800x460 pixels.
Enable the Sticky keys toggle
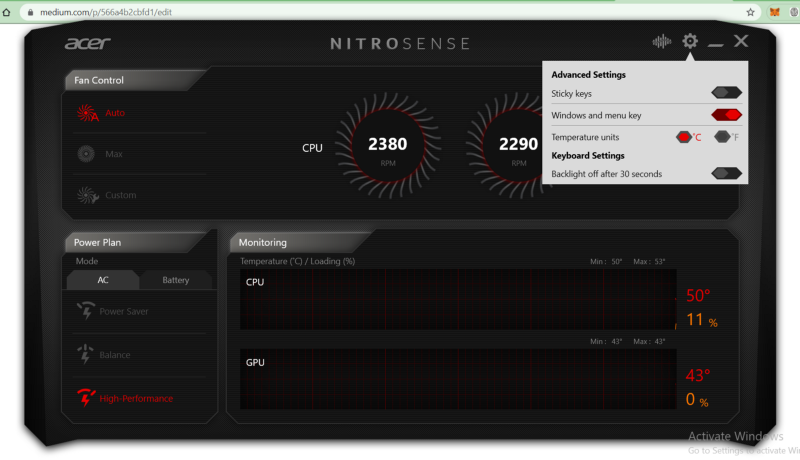click(x=725, y=94)
